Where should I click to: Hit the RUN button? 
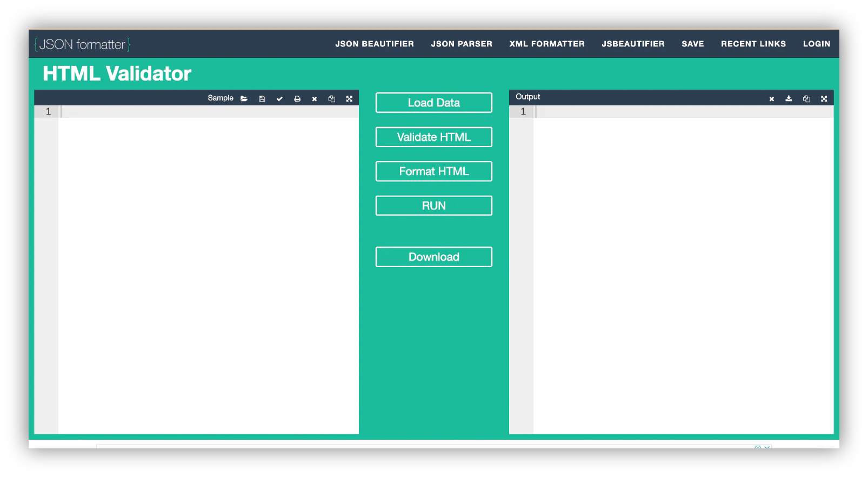coord(434,206)
